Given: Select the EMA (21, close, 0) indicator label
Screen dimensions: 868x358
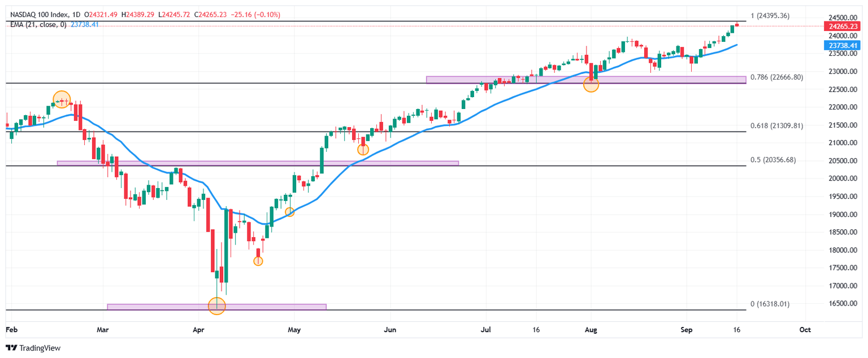Looking at the screenshot, I should pos(37,25).
